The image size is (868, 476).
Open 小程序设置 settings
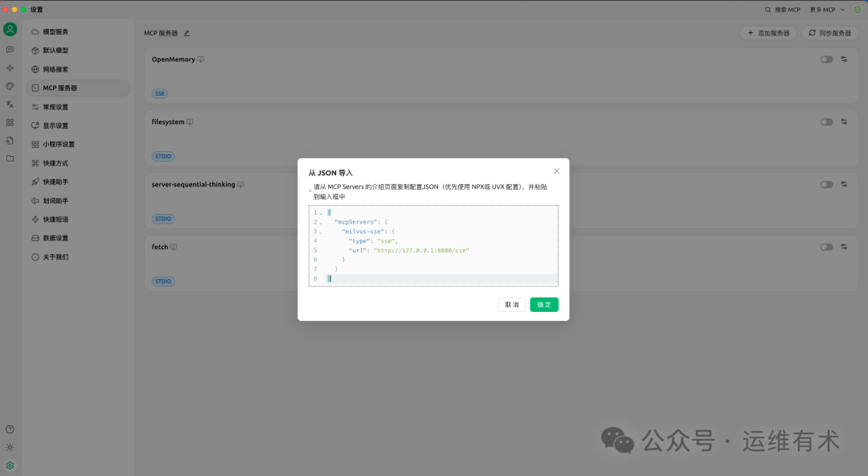pos(78,144)
